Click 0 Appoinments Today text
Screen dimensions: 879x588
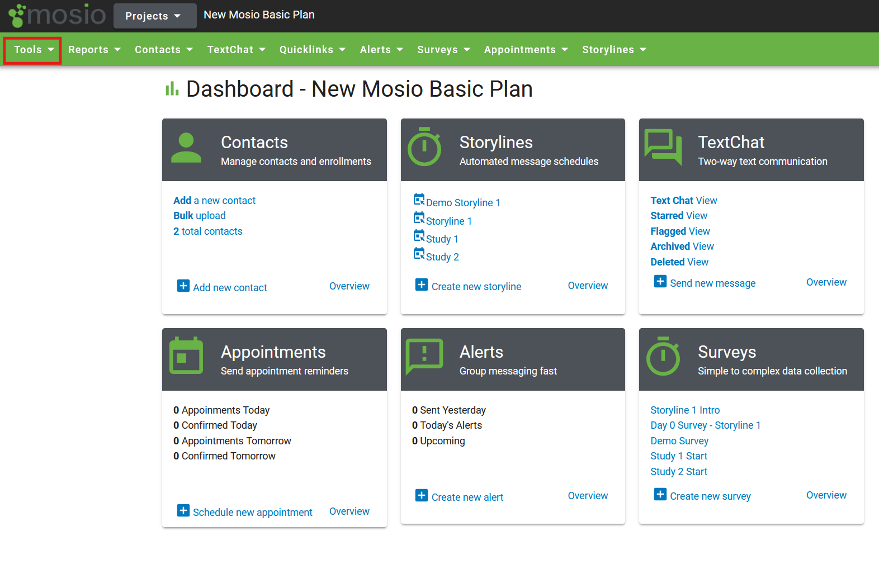(221, 410)
